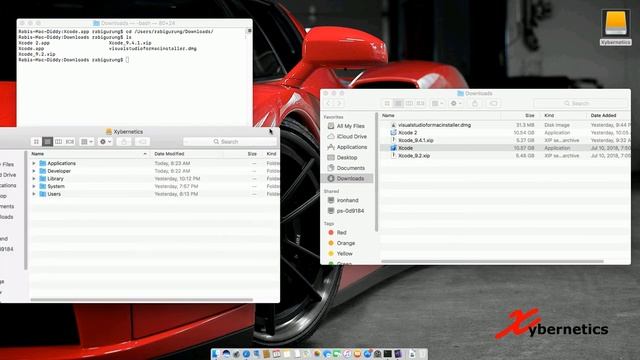The width and height of the screenshot is (640, 360).
Task: Click Share button in Xybernetics toolbar
Action: 124,142
